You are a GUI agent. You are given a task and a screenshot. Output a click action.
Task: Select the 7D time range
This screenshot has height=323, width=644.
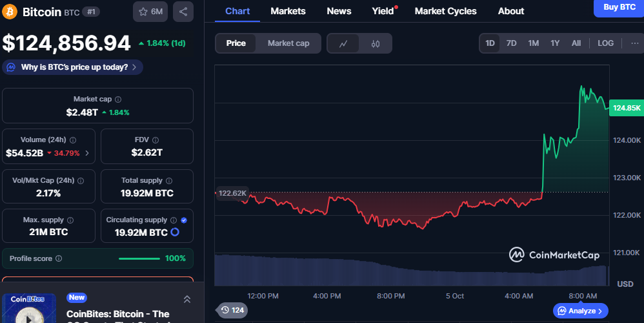[511, 43]
